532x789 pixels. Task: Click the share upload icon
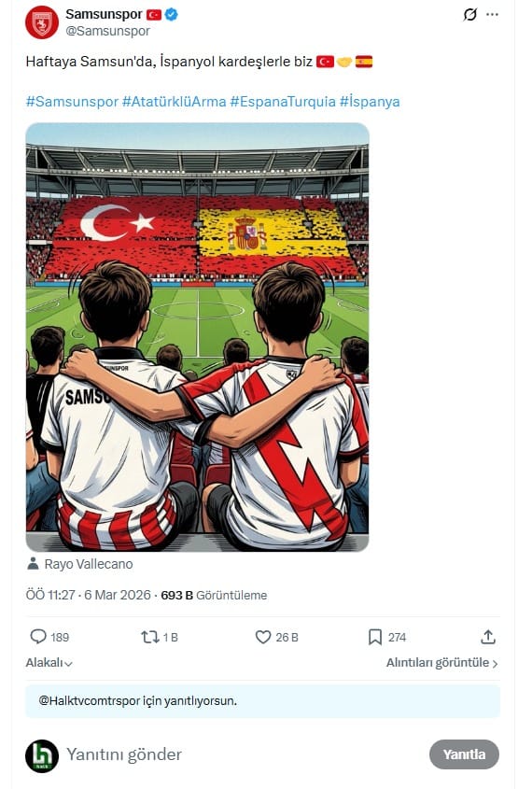pos(488,637)
